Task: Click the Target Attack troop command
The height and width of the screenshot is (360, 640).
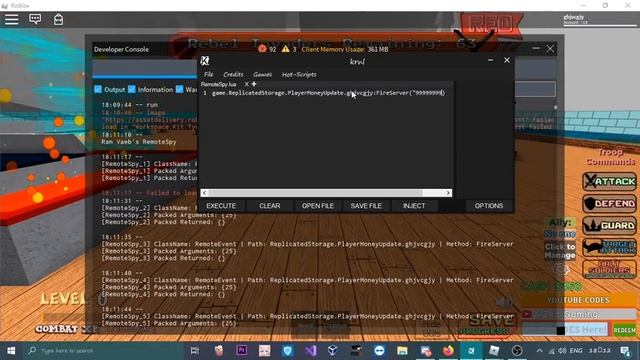Action: pyautogui.click(x=609, y=247)
